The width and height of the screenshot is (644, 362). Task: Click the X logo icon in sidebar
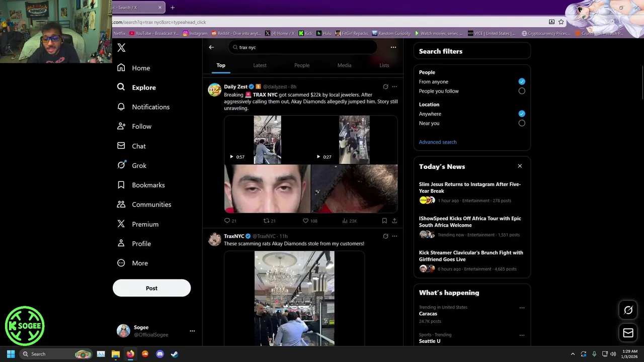[121, 48]
